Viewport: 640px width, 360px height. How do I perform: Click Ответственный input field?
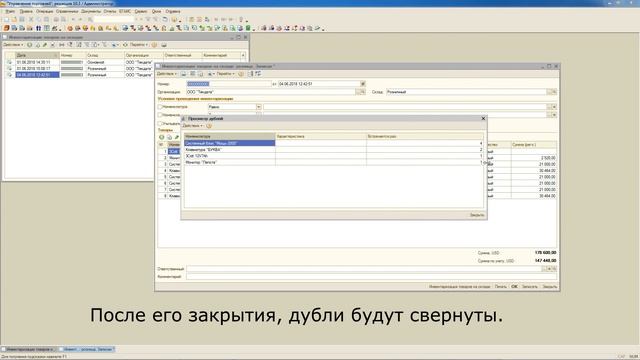tap(364, 269)
